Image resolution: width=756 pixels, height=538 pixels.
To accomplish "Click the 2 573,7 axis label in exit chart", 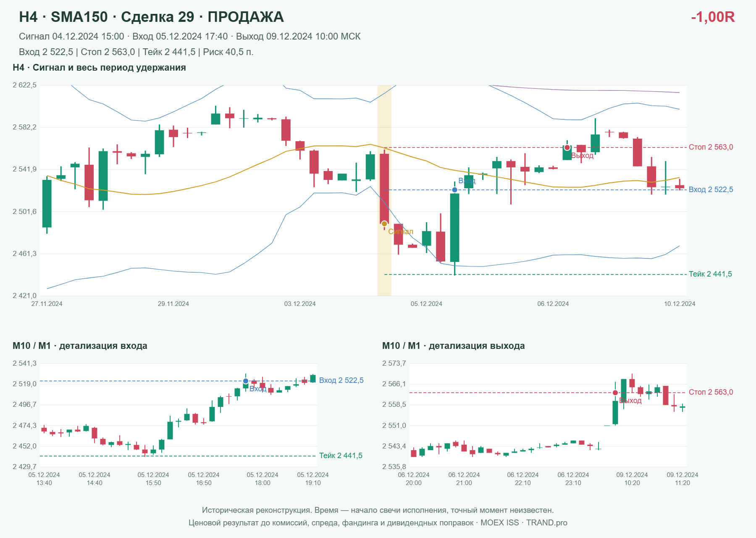I will 394,364.
